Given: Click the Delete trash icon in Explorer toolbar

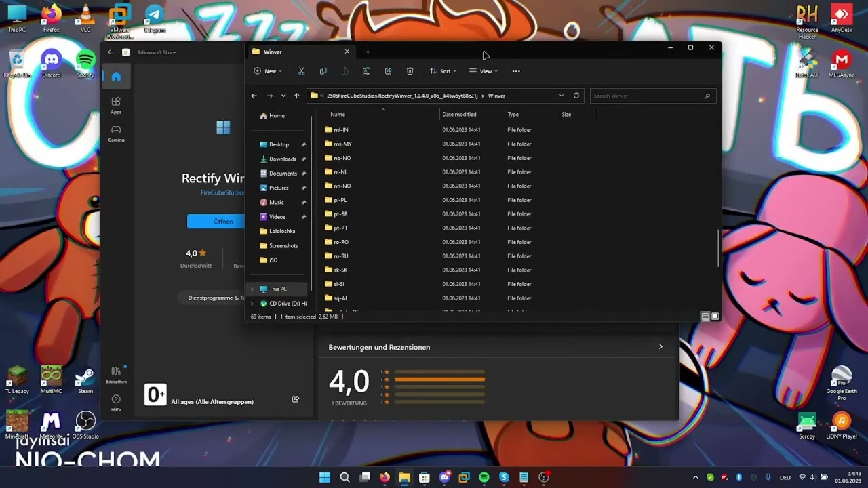Looking at the screenshot, I should tap(410, 71).
